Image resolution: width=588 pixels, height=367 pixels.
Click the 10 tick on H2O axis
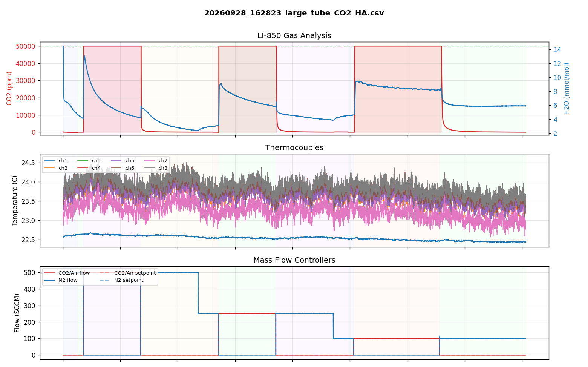pos(557,78)
